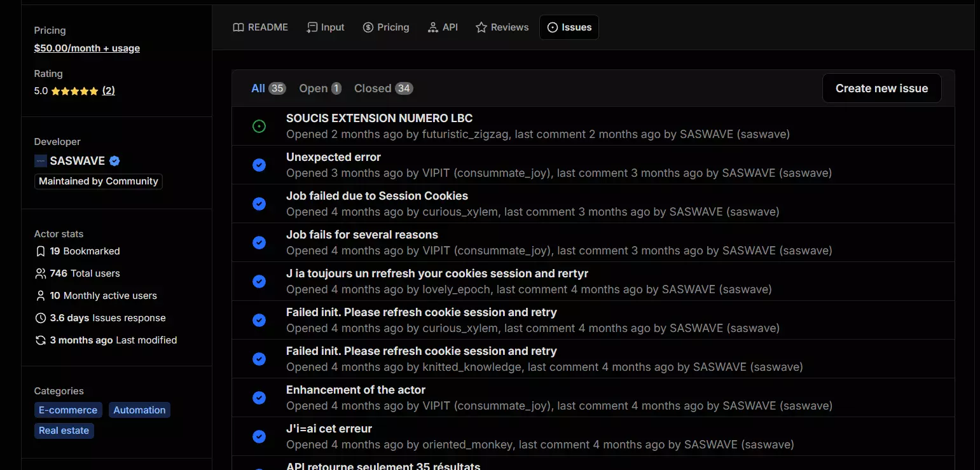980x470 pixels.
Task: Click closed check icon of Job fails issue
Action: [x=259, y=243]
